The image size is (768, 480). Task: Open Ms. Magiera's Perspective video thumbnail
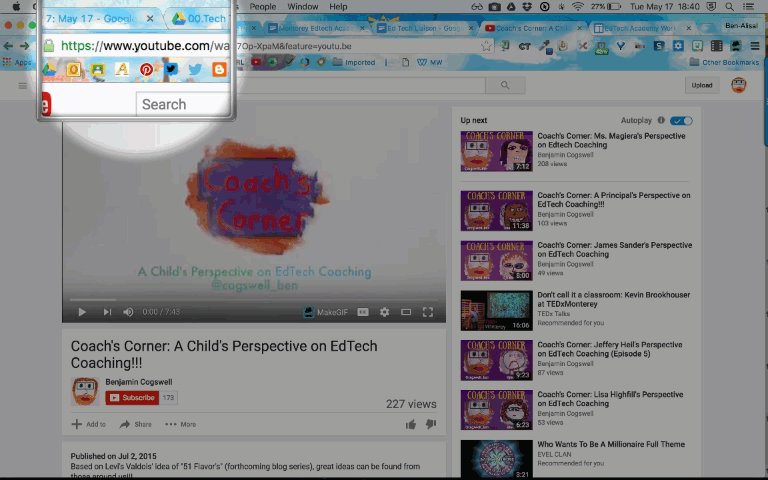tap(496, 151)
